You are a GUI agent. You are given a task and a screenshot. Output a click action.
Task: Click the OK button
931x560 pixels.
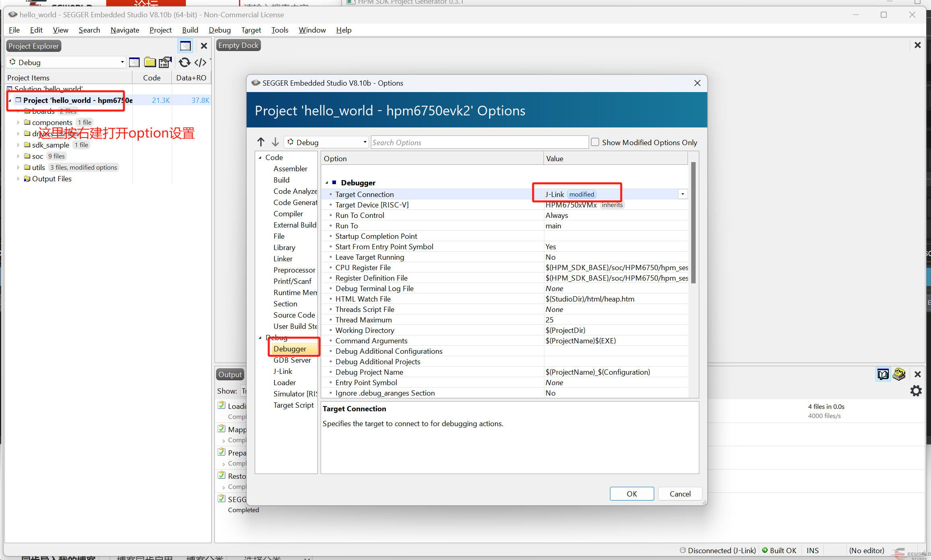(x=632, y=494)
